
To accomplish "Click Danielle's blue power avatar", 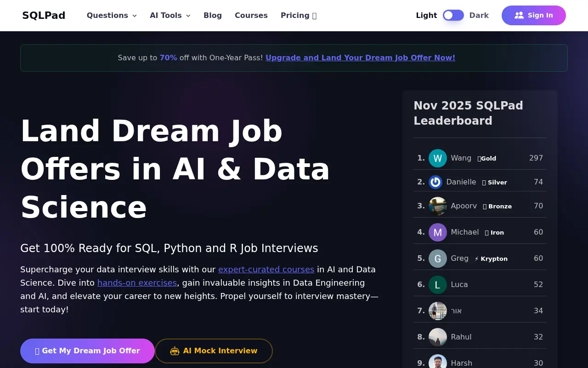I will click(x=435, y=182).
